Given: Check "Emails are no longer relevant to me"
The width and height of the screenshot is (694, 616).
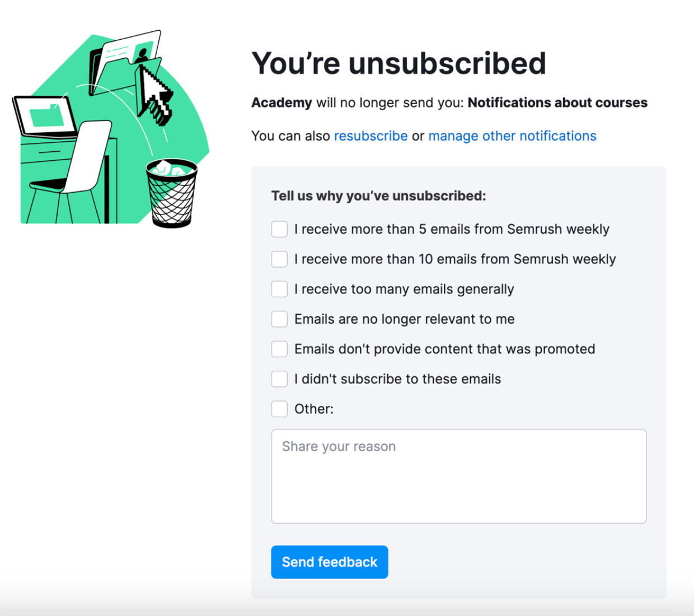Looking at the screenshot, I should tap(279, 319).
